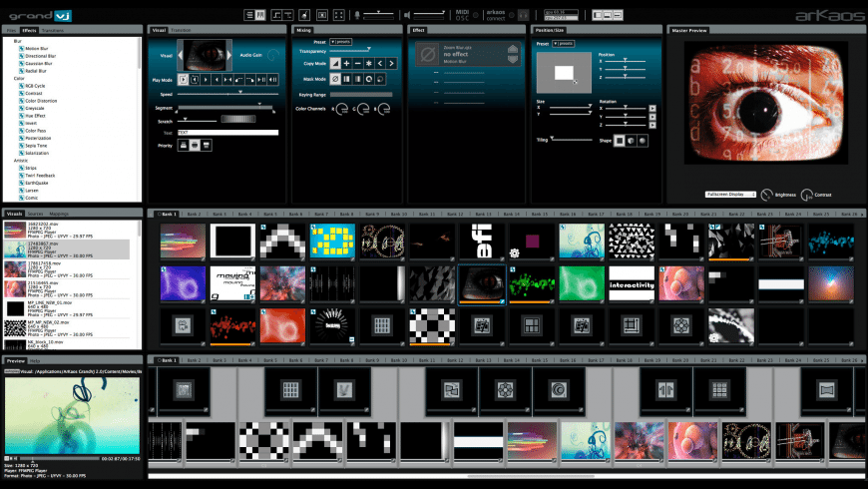This screenshot has height=489, width=868.
Task: Select Bank 2 in upper bank row
Action: click(194, 214)
